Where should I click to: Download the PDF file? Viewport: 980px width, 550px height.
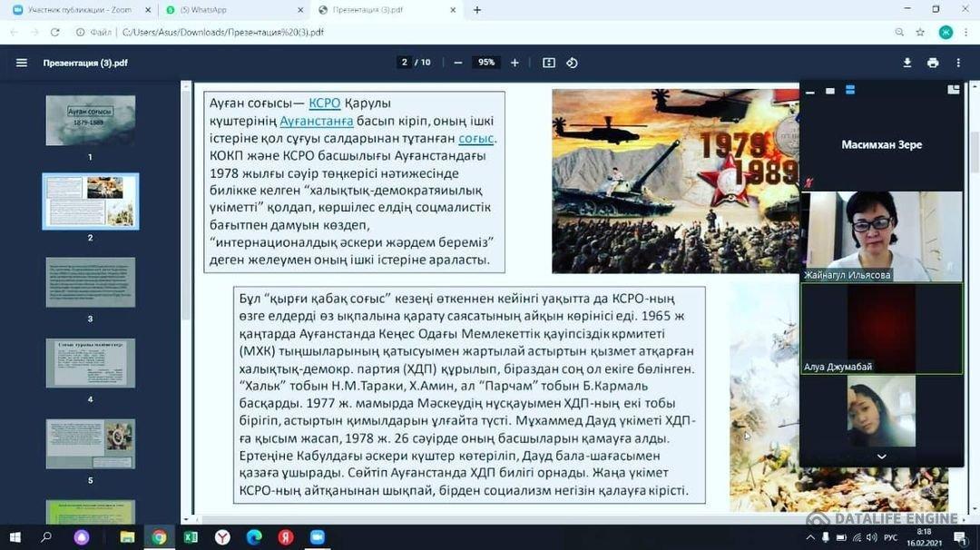point(906,63)
